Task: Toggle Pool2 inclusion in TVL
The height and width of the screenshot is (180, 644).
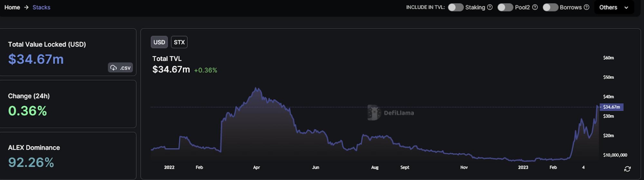Action: point(505,7)
